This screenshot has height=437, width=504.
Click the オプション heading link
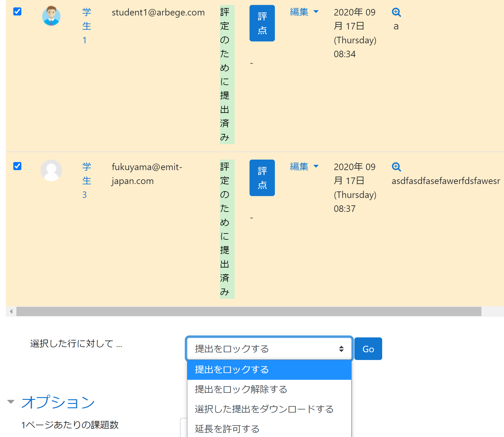[x=58, y=402]
